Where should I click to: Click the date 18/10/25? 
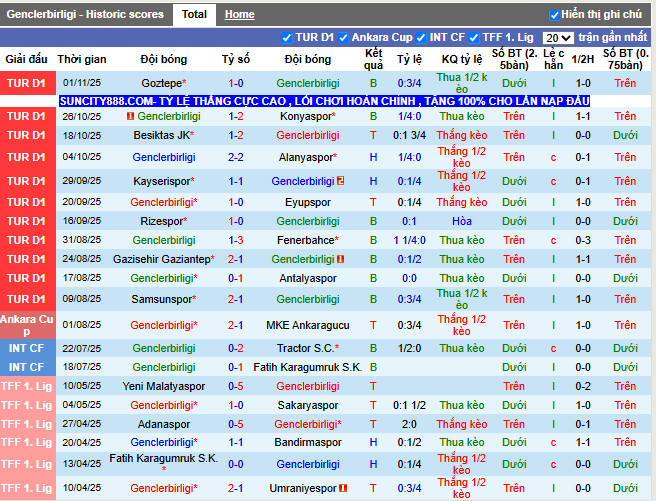pyautogui.click(x=82, y=135)
